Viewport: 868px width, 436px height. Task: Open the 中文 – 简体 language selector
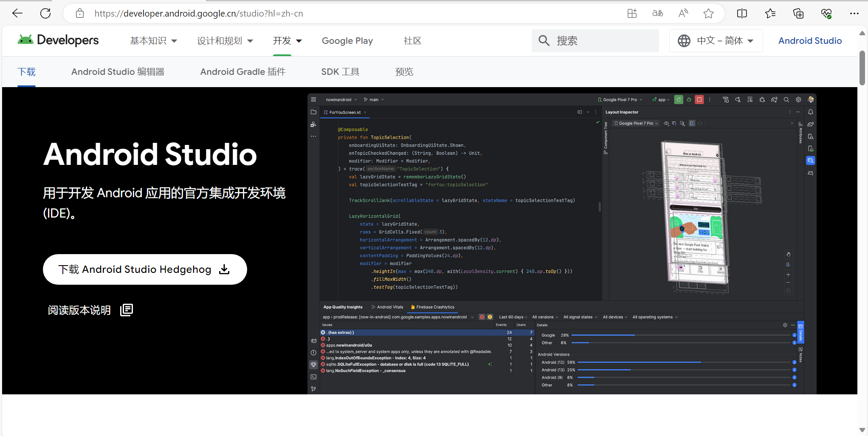[x=716, y=41]
